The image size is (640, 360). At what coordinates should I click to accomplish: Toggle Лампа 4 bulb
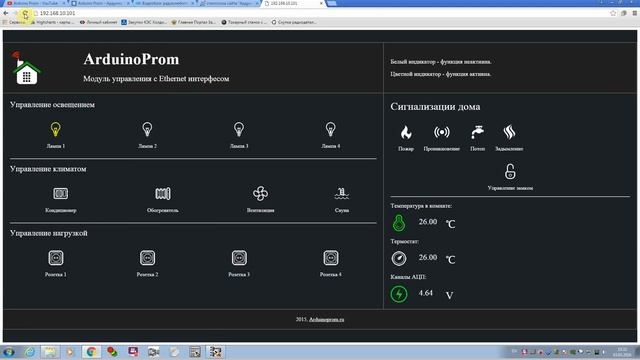[330, 129]
